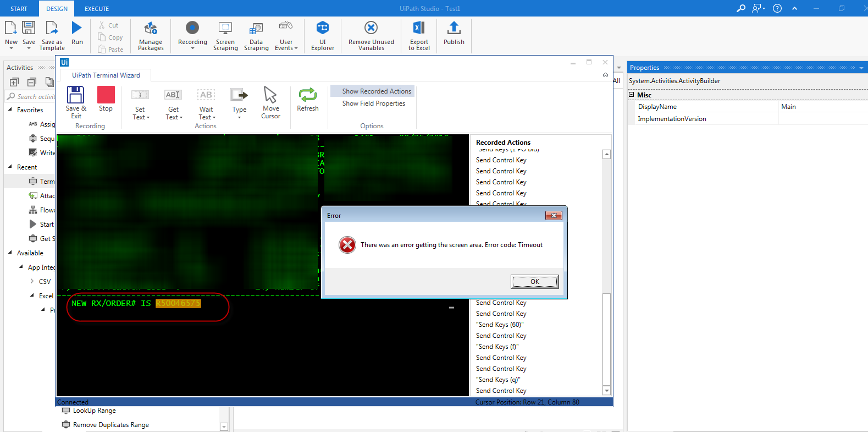The width and height of the screenshot is (868, 432).
Task: Click the Recorded Actions scroll down arrow
Action: click(x=606, y=391)
